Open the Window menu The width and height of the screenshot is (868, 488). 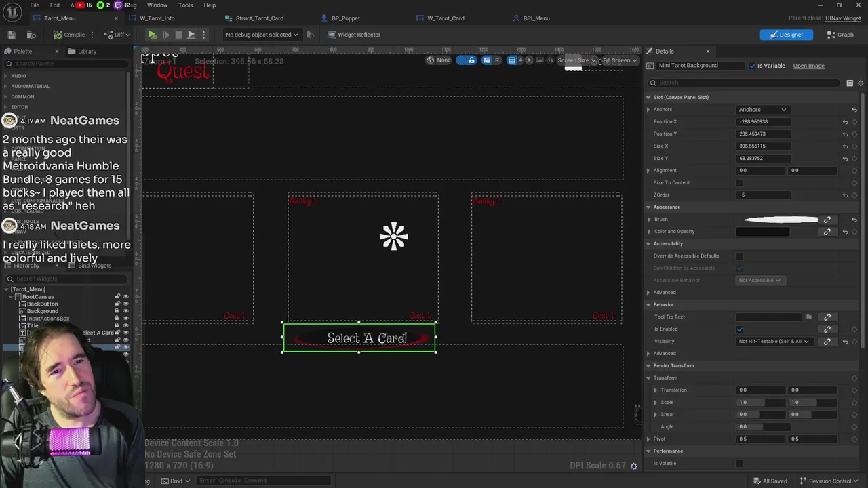coord(157,5)
